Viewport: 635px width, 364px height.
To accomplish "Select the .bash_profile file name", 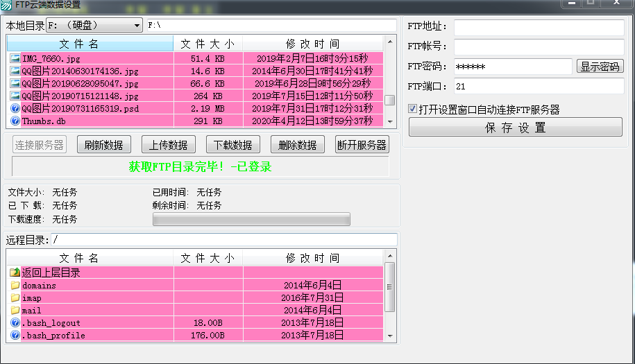I will coord(53,336).
